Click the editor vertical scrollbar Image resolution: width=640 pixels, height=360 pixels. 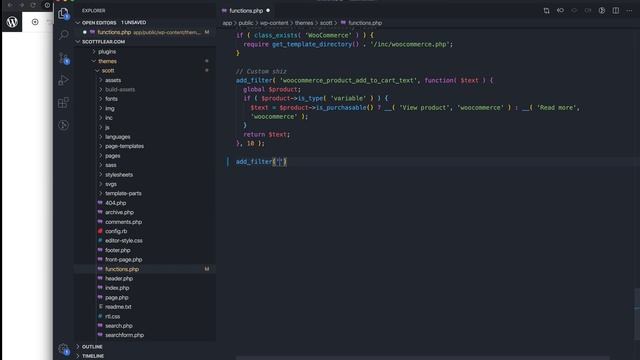637,314
